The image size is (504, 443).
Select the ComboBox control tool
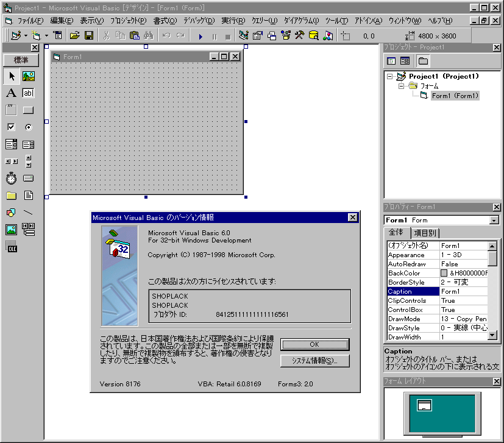[x=11, y=144]
